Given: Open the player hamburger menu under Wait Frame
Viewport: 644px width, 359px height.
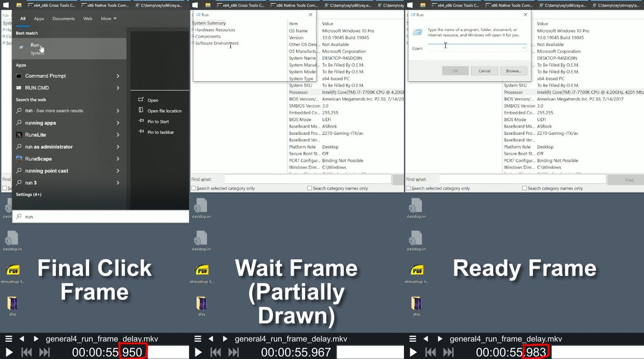Looking at the screenshot, I should [198, 339].
